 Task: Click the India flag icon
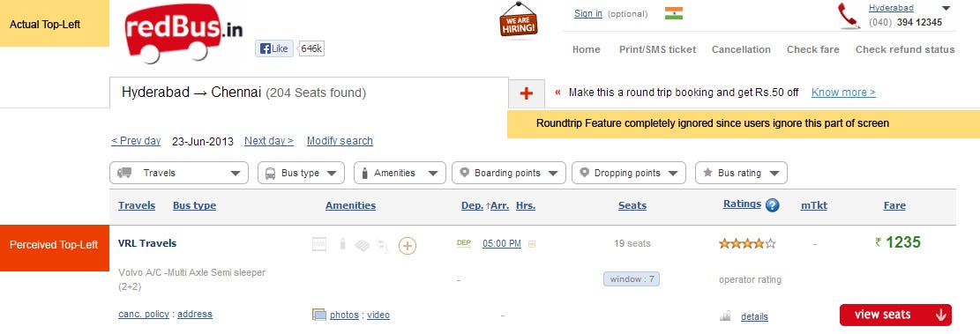[x=674, y=13]
